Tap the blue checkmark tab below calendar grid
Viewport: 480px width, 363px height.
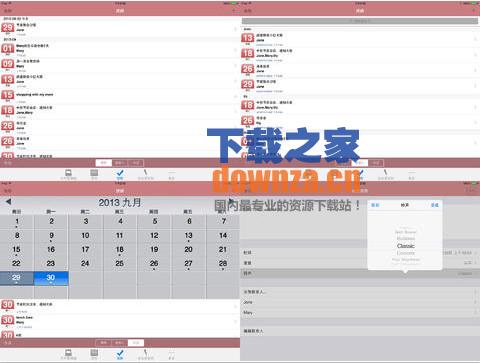[120, 353]
